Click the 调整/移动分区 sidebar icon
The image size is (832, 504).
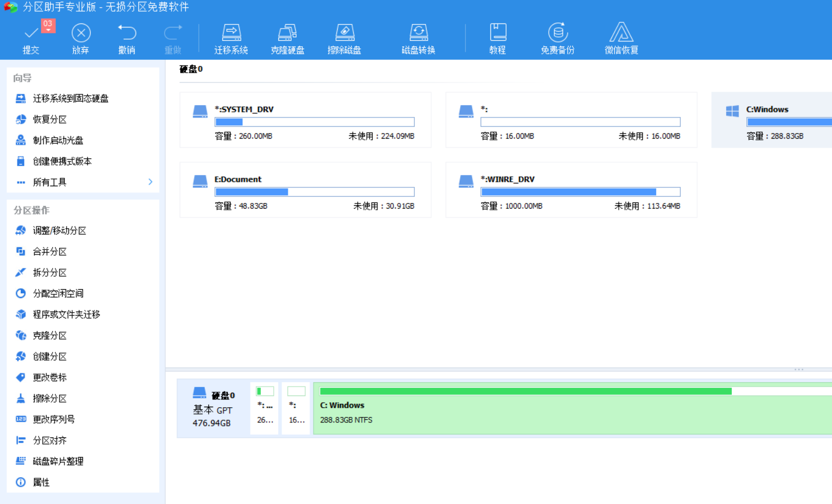(21, 230)
